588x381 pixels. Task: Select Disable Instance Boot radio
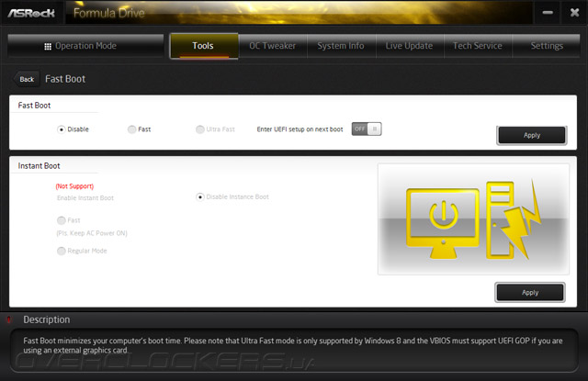200,196
